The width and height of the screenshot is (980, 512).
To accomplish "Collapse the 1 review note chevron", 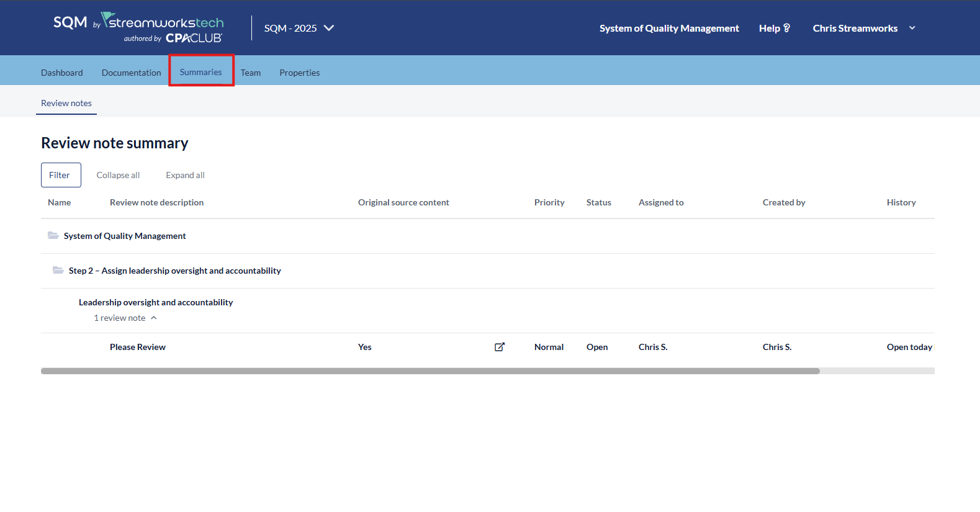I will coord(154,318).
